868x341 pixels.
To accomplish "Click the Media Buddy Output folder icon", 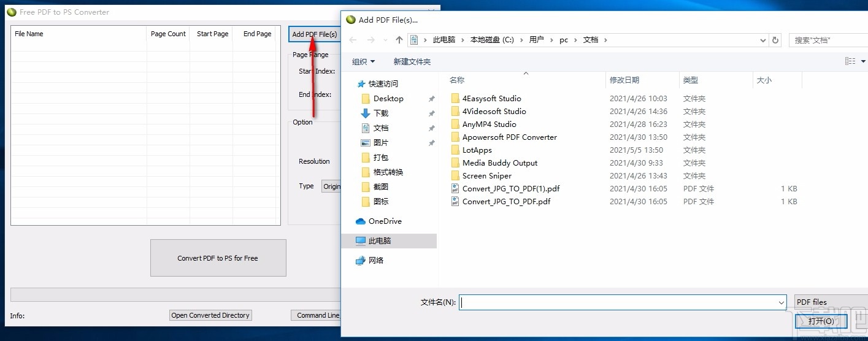I will pos(455,163).
